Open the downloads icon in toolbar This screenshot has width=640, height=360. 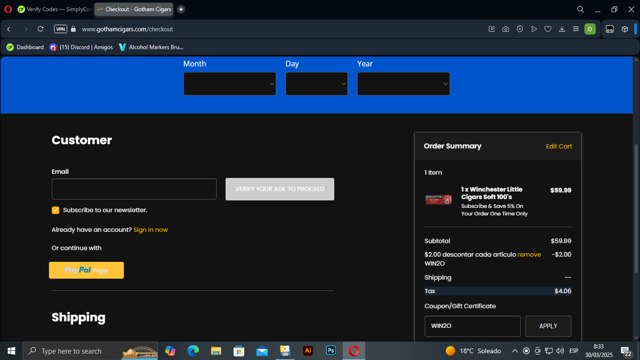coord(562,29)
